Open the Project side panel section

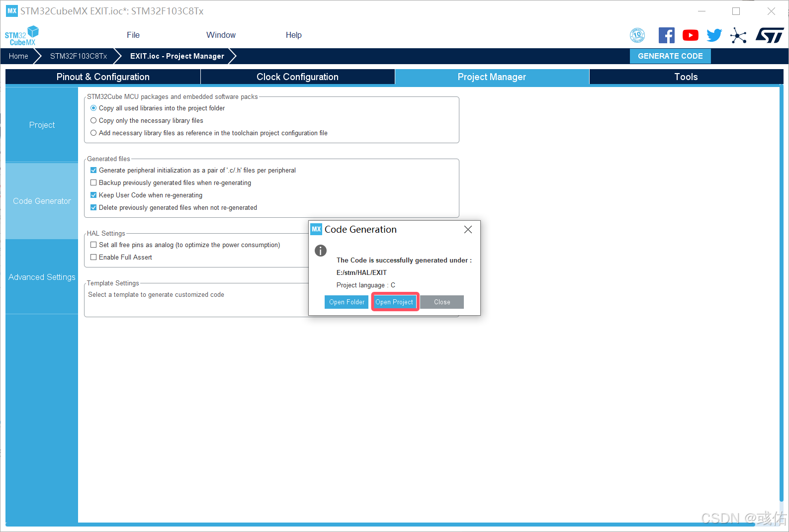[42, 125]
